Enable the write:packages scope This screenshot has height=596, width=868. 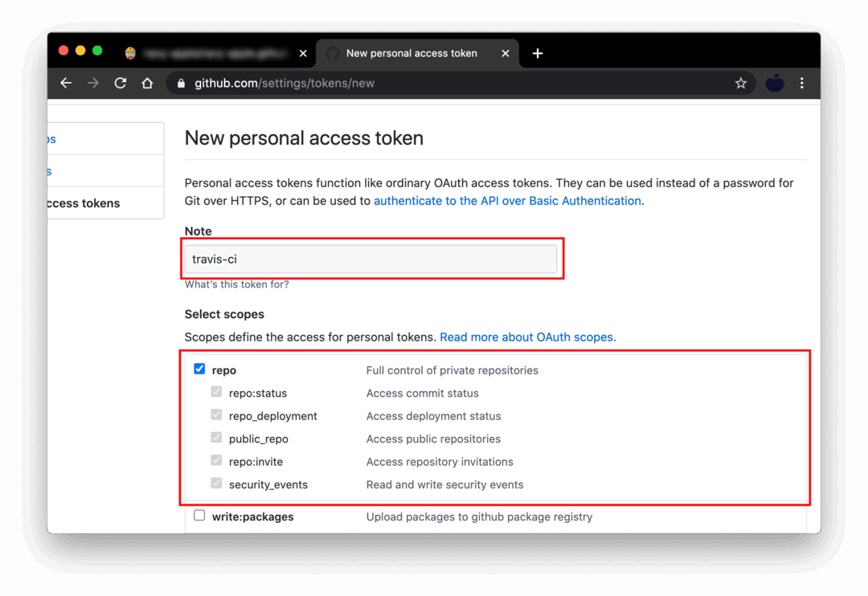199,515
